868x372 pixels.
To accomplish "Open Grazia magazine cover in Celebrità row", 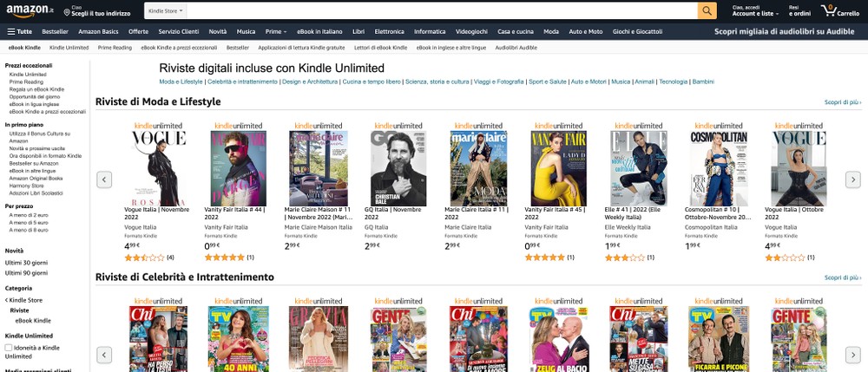I will (x=319, y=339).
